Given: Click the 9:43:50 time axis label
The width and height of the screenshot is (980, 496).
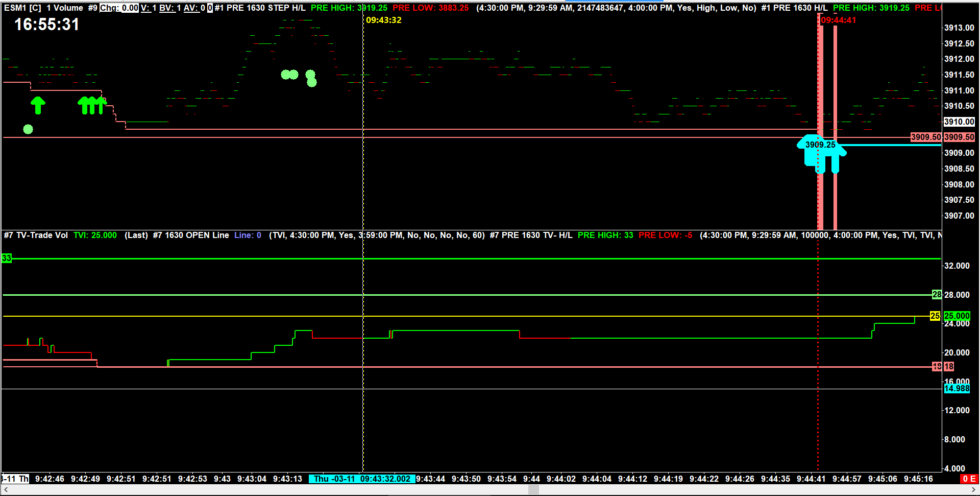Looking at the screenshot, I should (466, 479).
